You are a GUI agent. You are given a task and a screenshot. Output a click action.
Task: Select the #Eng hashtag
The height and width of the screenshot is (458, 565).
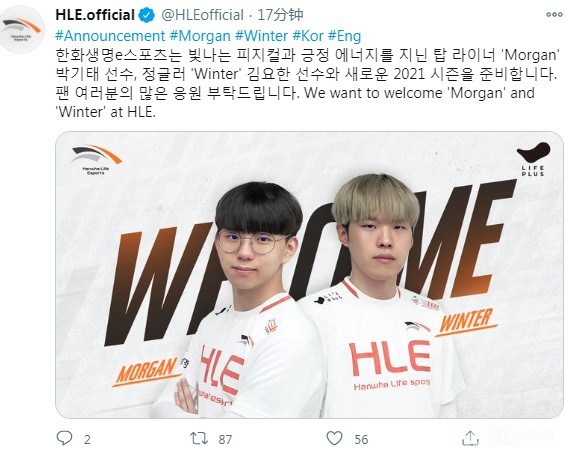[344, 36]
